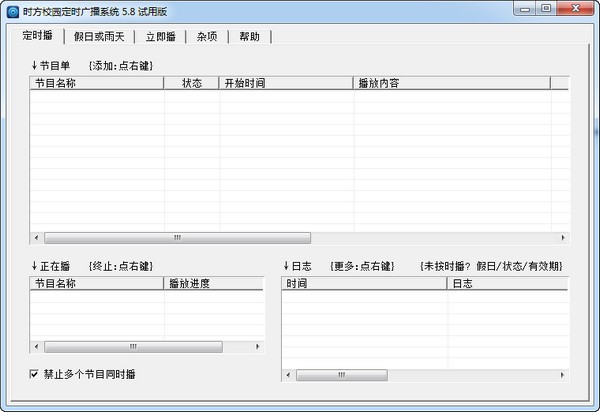Click 播放进度 column header in 正在播 list

214,283
